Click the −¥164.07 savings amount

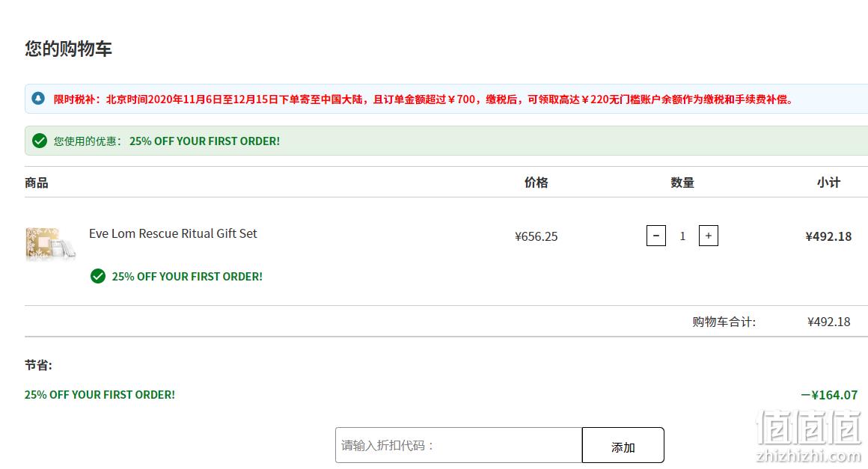pos(829,395)
